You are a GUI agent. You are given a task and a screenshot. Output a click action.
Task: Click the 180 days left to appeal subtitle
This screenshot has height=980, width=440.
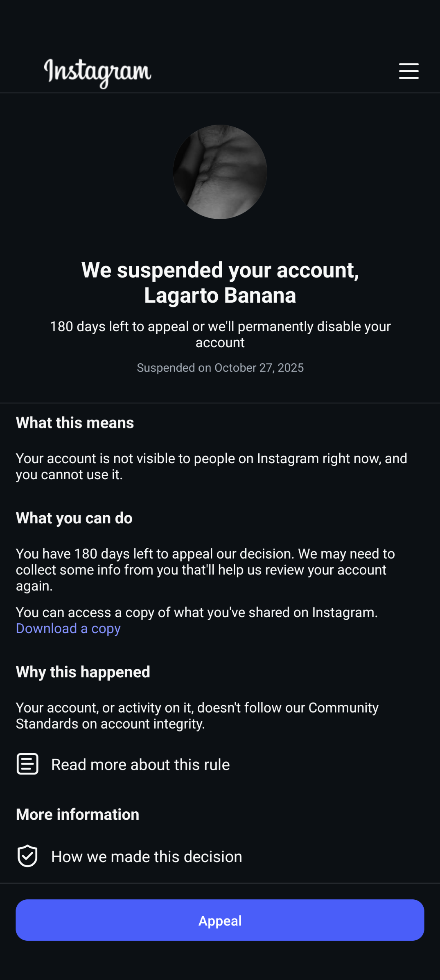pos(220,334)
